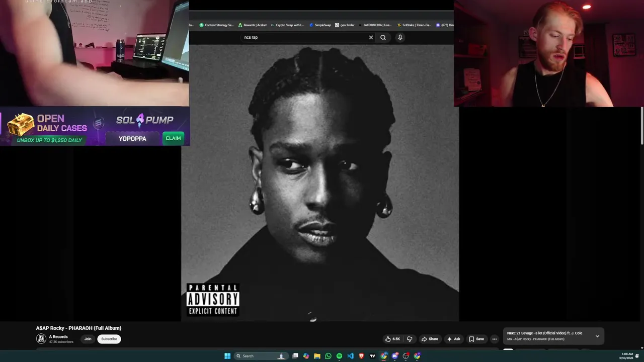Open the geo finder bookmark
This screenshot has width=644, height=362.
pyautogui.click(x=345, y=25)
